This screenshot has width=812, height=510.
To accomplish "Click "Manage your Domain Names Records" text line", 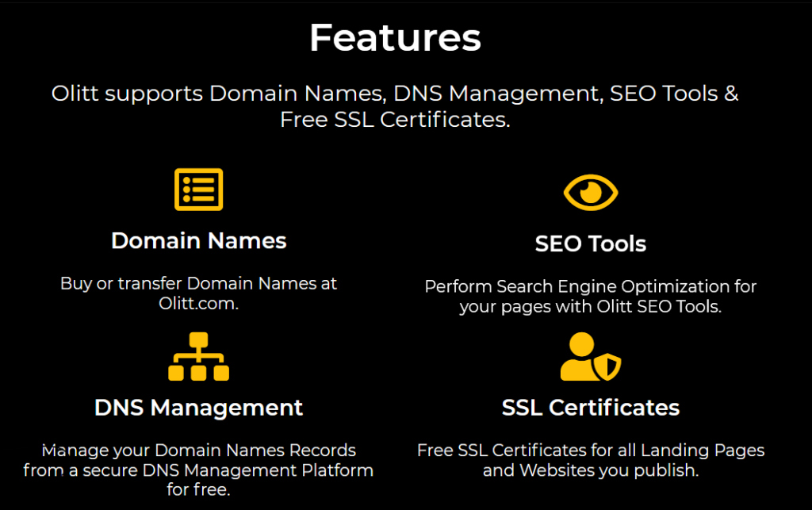I will [x=198, y=451].
